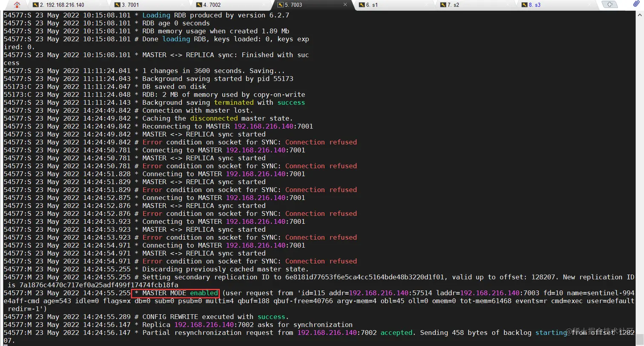The width and height of the screenshot is (644, 346).
Task: Click the "RDB age 0 seconds" log line
Action: point(176,23)
